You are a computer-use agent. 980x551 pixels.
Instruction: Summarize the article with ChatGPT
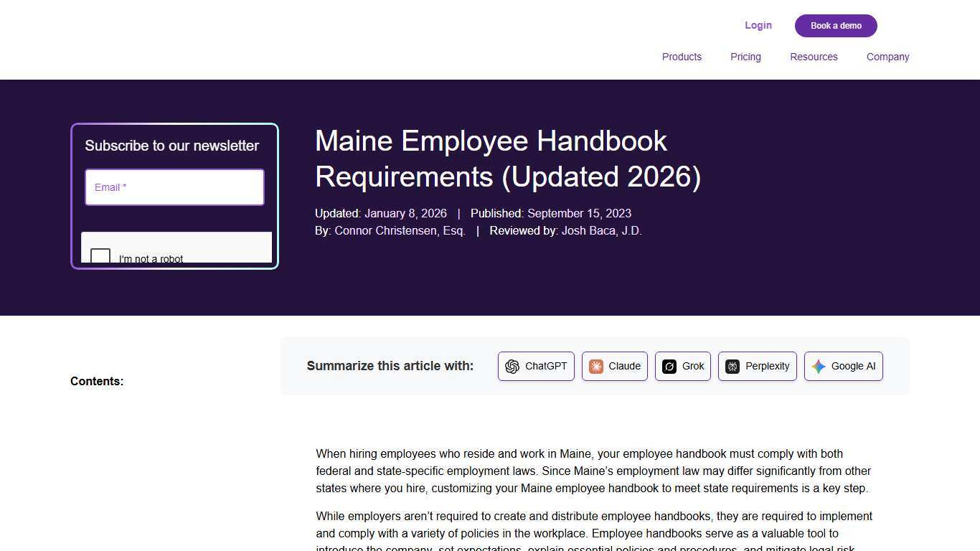point(536,366)
